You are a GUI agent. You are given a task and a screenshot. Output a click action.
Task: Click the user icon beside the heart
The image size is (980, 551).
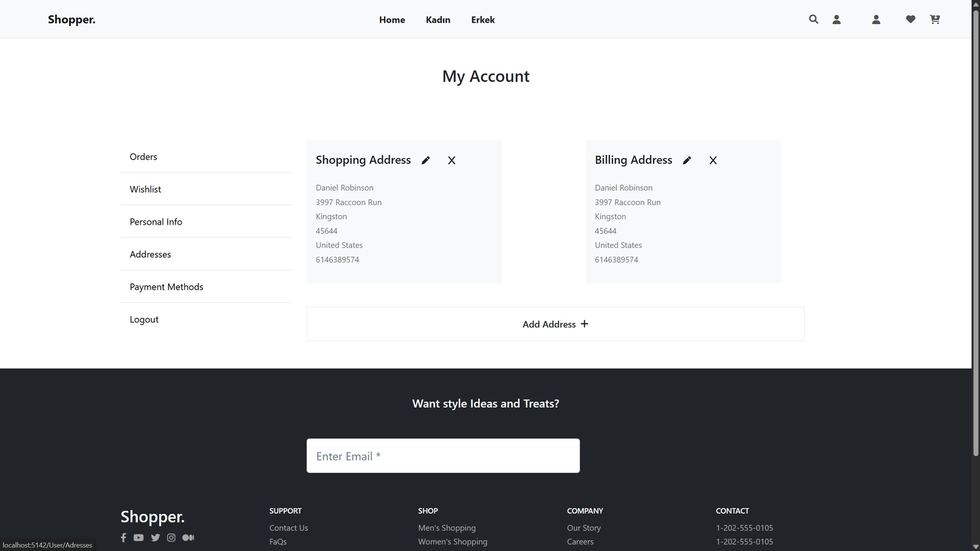click(876, 20)
